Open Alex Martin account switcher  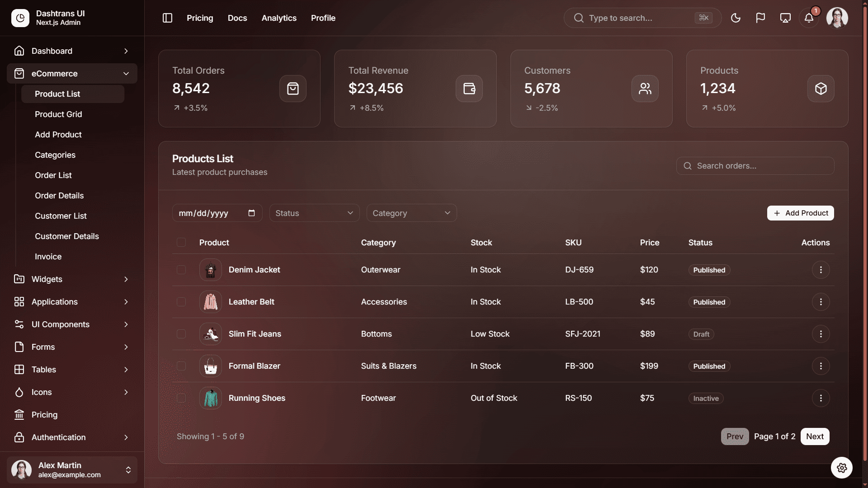coord(72,470)
